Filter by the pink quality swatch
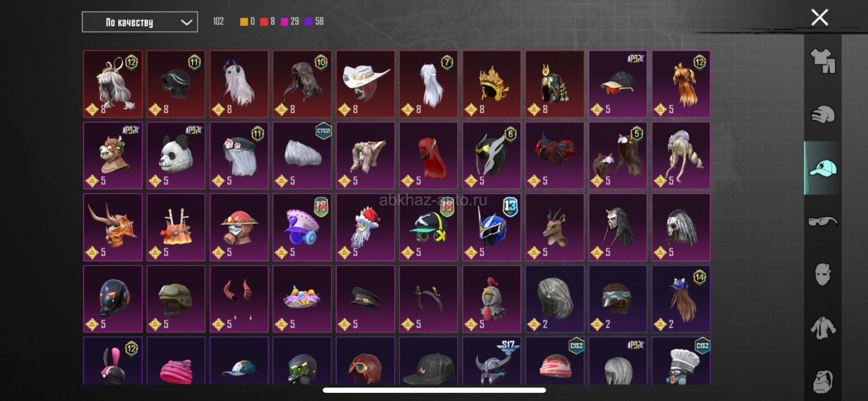The height and width of the screenshot is (401, 868). 285,22
